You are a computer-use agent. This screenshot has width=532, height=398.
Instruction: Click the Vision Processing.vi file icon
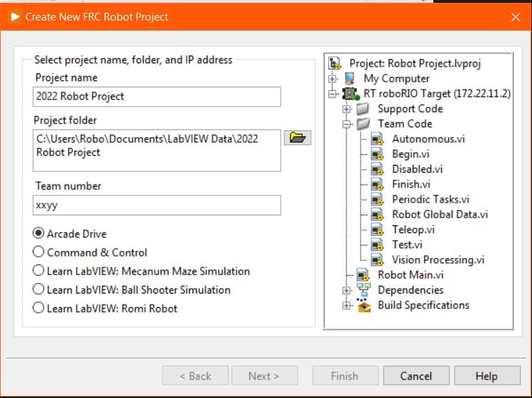(x=377, y=260)
